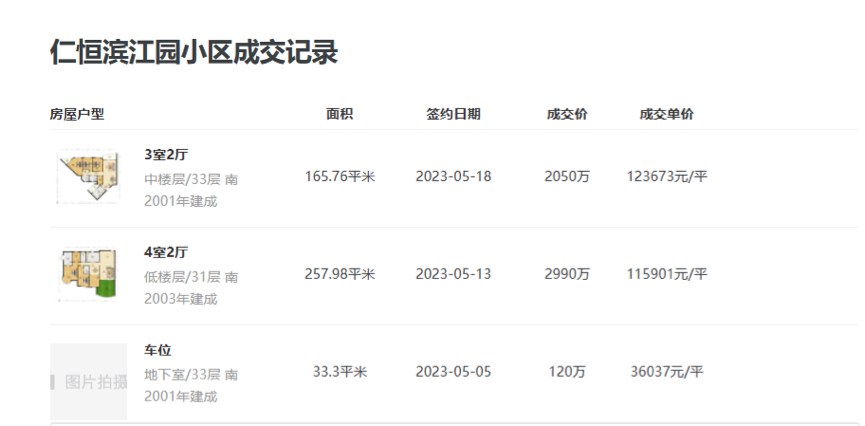The image size is (865, 426).
Task: Select the 165.76平米 area value
Action: (339, 177)
